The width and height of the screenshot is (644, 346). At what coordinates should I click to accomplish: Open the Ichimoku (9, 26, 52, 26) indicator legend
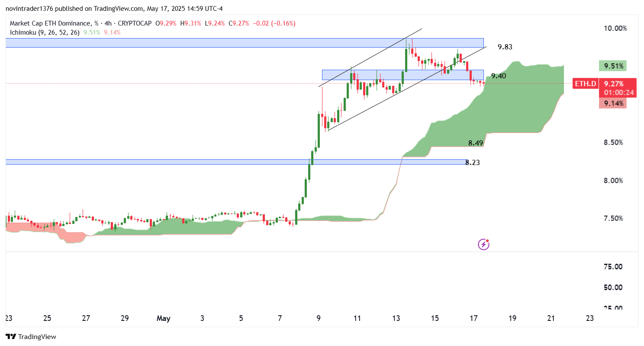pyautogui.click(x=45, y=32)
